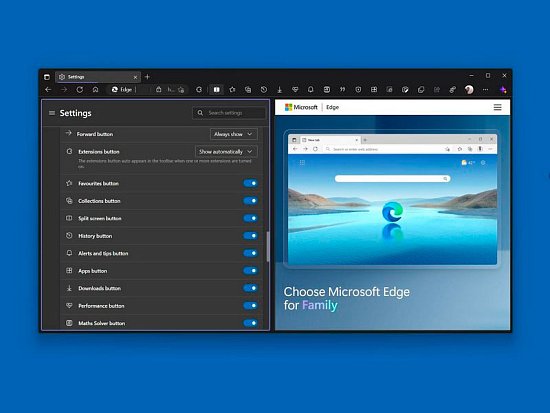Click the 'Downloads button' label
550x413 pixels.
(100, 288)
